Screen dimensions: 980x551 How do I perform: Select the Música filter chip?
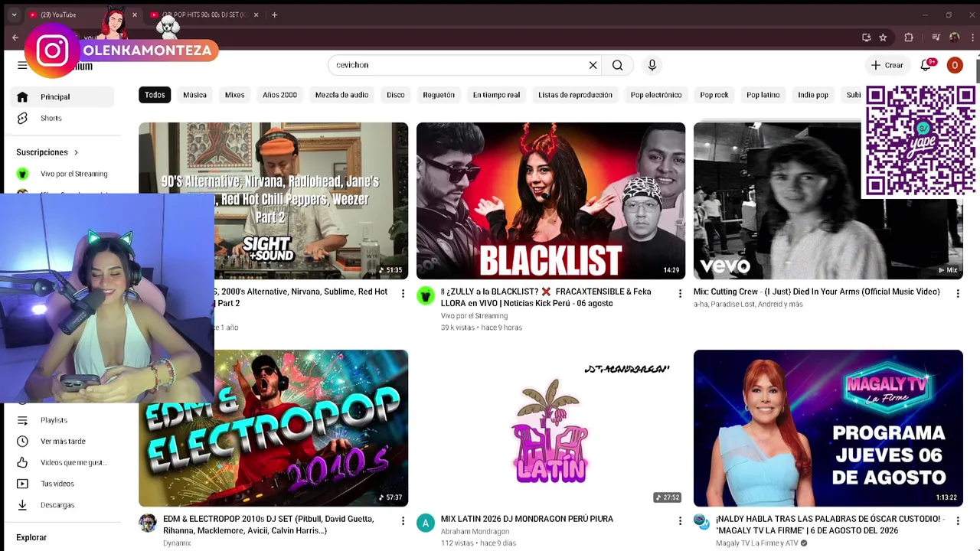pos(194,95)
